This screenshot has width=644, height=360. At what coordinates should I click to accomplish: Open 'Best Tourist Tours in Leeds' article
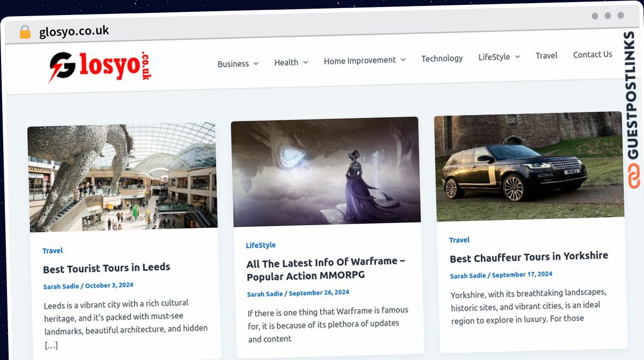106,268
